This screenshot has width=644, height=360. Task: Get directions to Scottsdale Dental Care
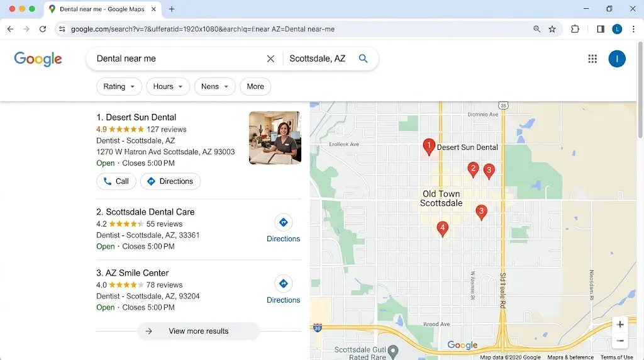284,229
